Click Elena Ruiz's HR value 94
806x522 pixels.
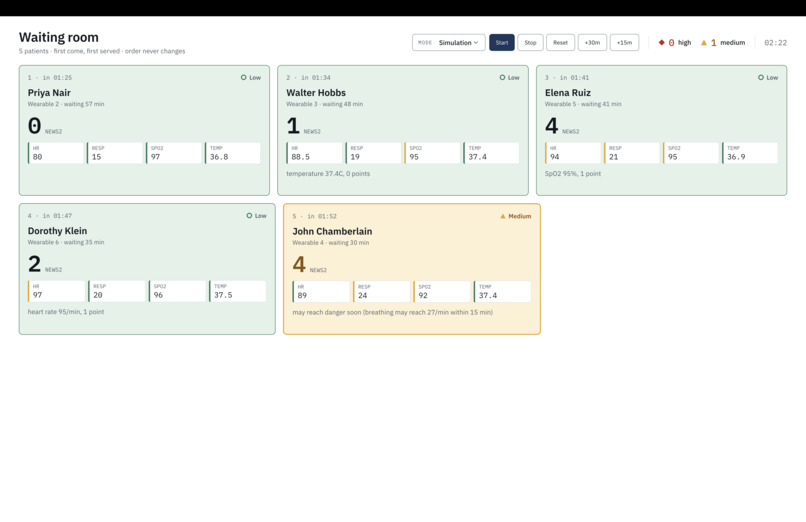pos(555,157)
